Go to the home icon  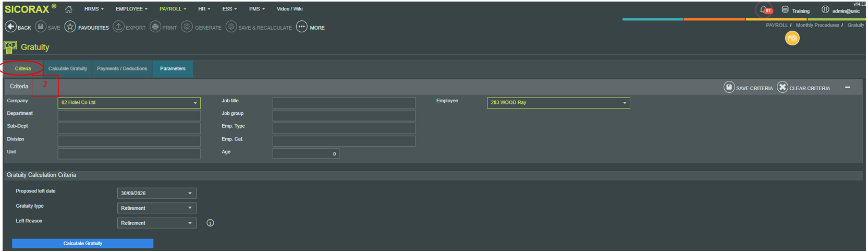click(x=68, y=9)
